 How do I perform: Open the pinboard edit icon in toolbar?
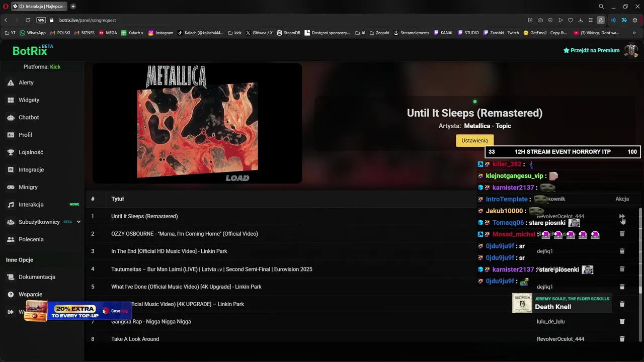tap(530, 20)
